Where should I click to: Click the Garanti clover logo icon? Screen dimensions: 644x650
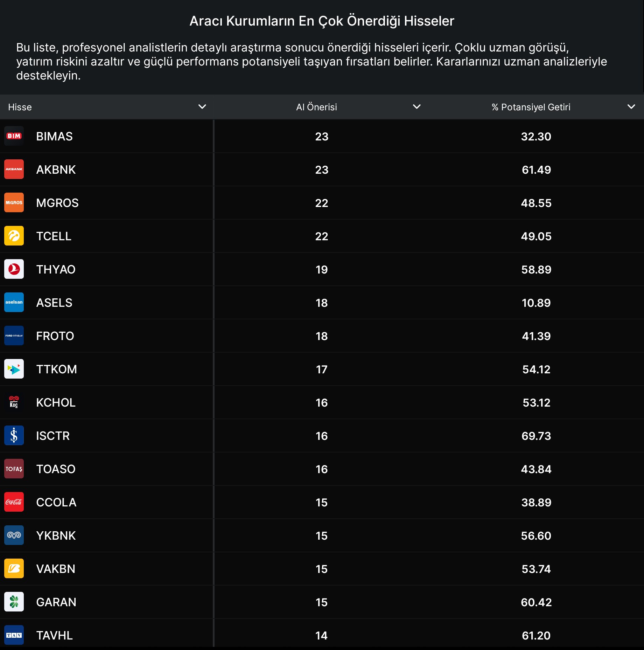pos(14,602)
